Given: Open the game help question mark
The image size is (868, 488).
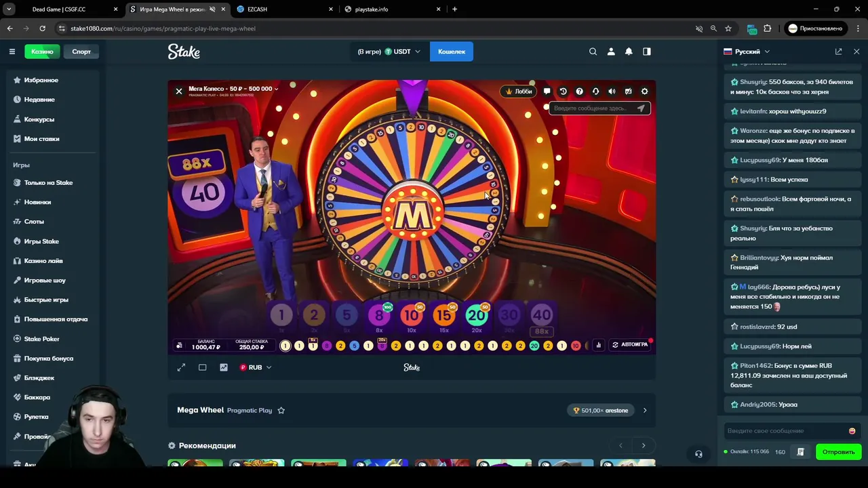Looking at the screenshot, I should [x=579, y=91].
